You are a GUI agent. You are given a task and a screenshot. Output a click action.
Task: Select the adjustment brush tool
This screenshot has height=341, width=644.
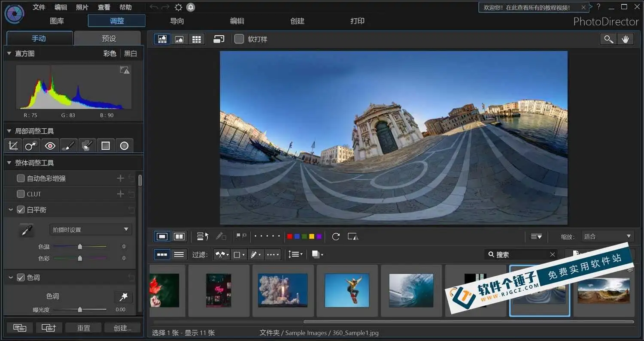tap(69, 145)
